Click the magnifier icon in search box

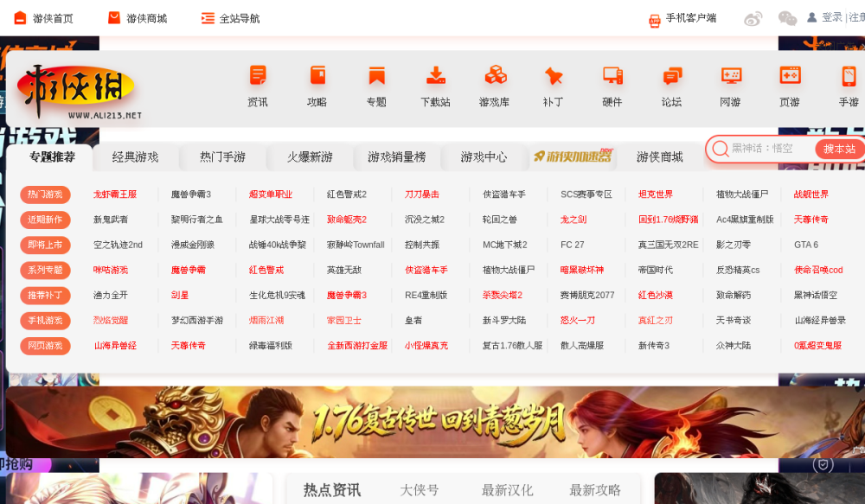coord(720,149)
